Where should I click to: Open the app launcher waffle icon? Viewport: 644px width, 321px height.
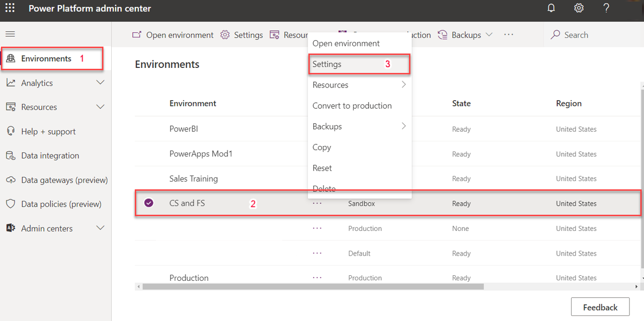[x=10, y=9]
